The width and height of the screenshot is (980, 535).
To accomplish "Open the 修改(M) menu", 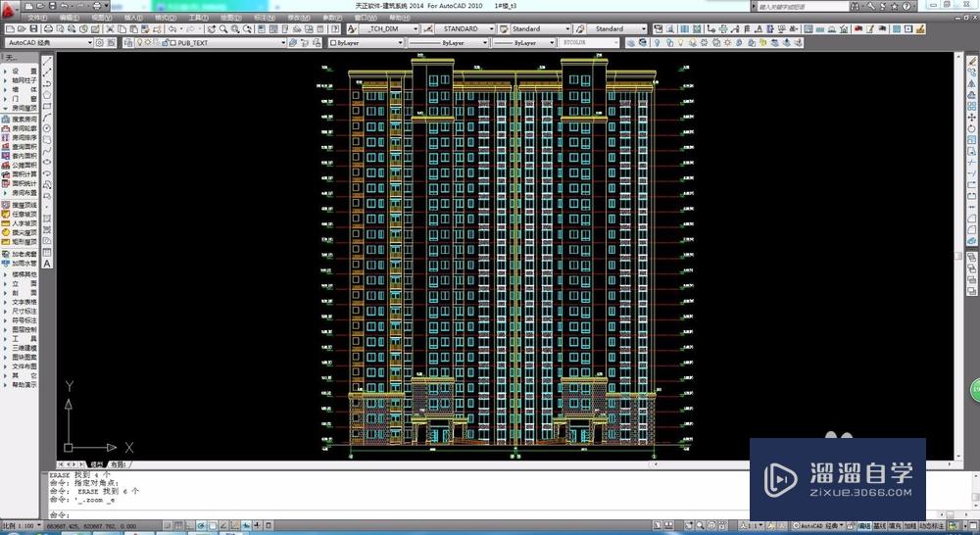I will coord(298,18).
